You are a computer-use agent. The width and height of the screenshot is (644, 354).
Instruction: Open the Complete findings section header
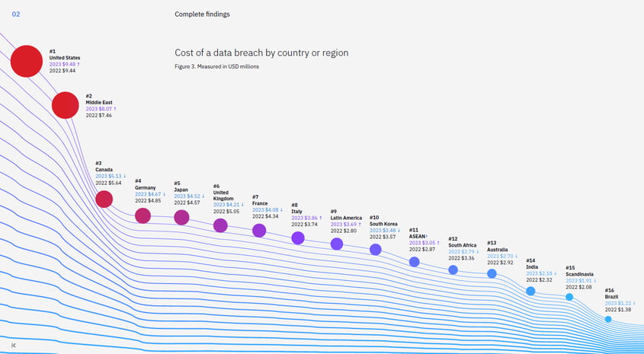click(202, 14)
